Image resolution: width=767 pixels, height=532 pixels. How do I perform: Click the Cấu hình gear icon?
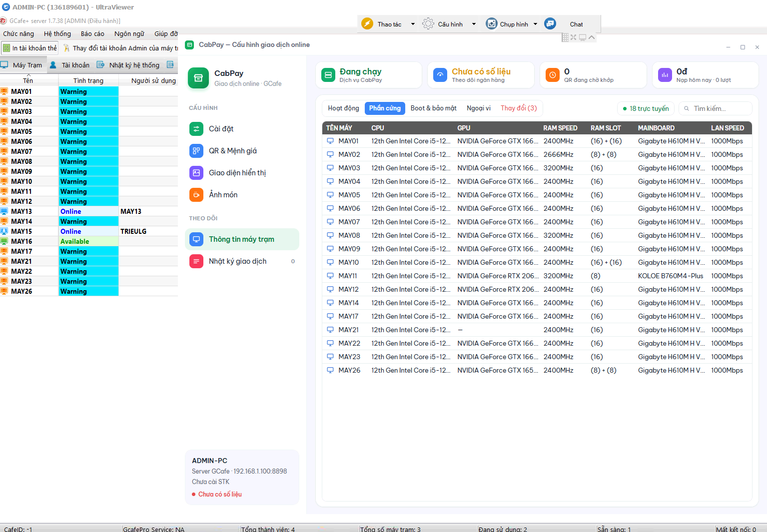428,23
